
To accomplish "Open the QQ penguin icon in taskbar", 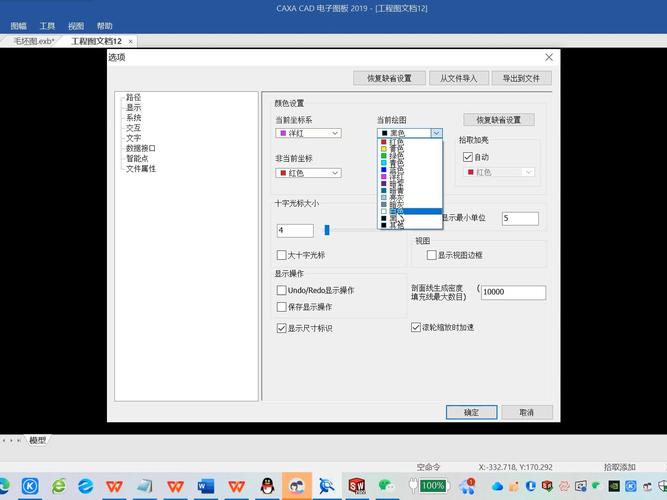I will coord(267,485).
